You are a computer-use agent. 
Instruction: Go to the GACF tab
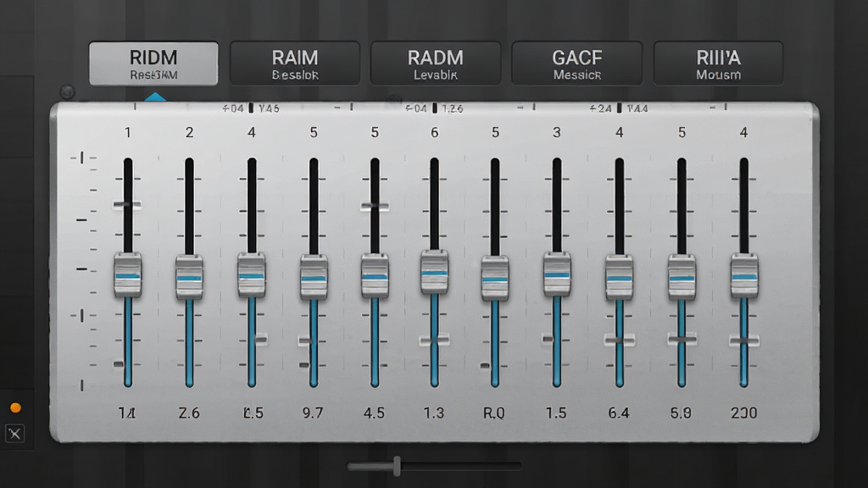point(576,64)
